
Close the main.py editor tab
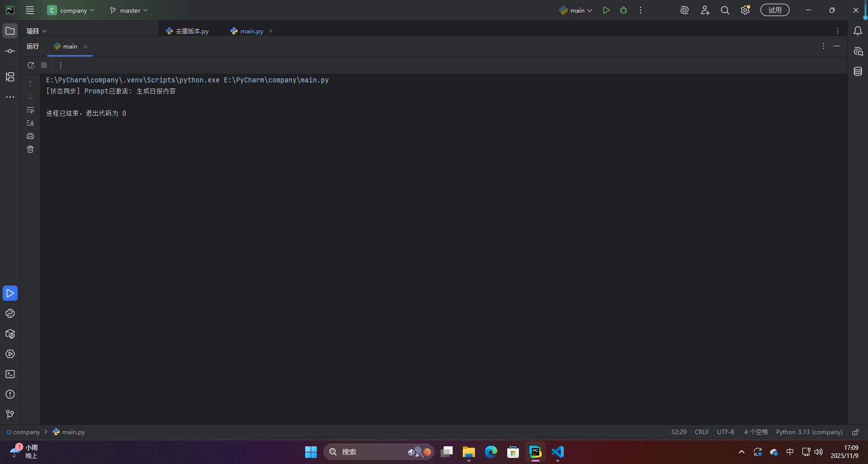click(x=271, y=31)
